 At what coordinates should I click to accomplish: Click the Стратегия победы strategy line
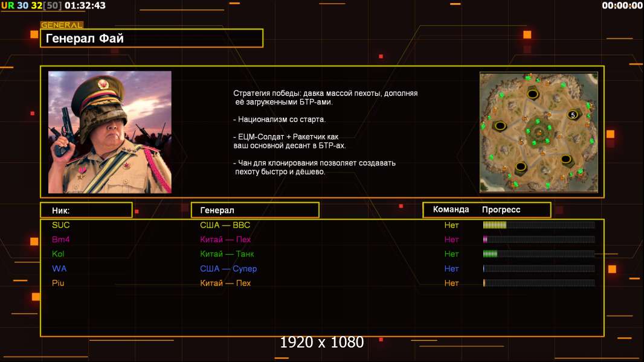325,98
